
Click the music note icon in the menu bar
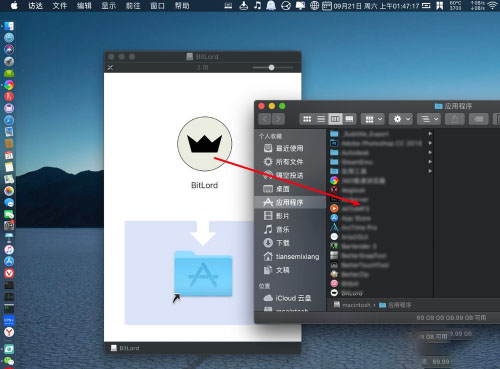pyautogui.click(x=257, y=5)
